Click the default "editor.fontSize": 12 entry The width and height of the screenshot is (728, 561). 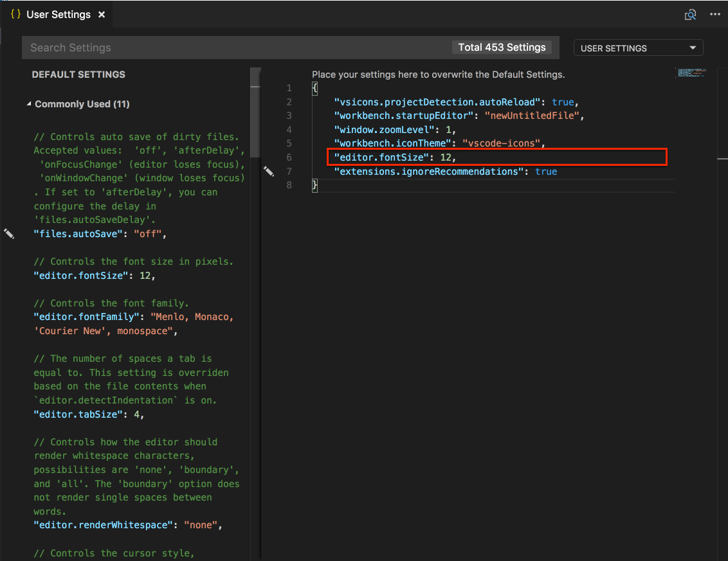click(95, 276)
